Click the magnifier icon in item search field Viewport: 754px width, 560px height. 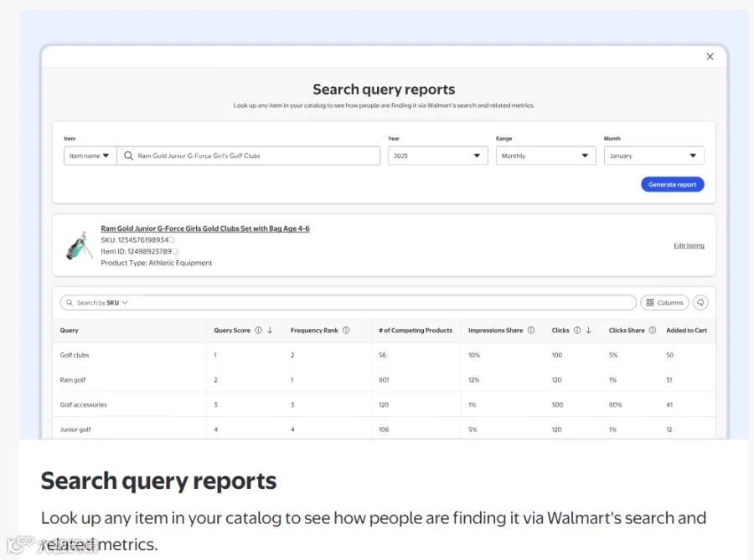click(128, 156)
